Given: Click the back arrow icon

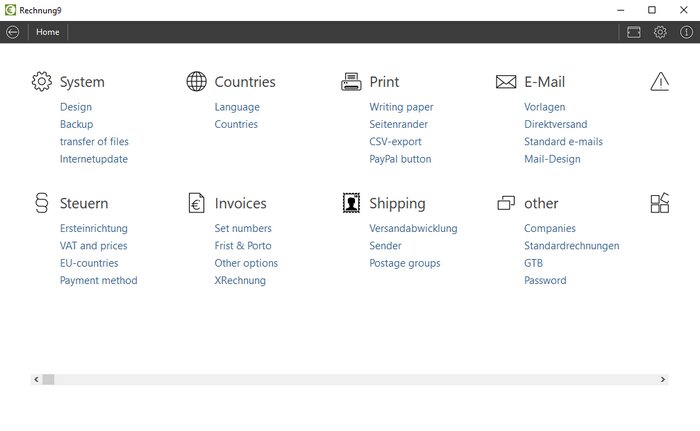Looking at the screenshot, I should (12, 32).
